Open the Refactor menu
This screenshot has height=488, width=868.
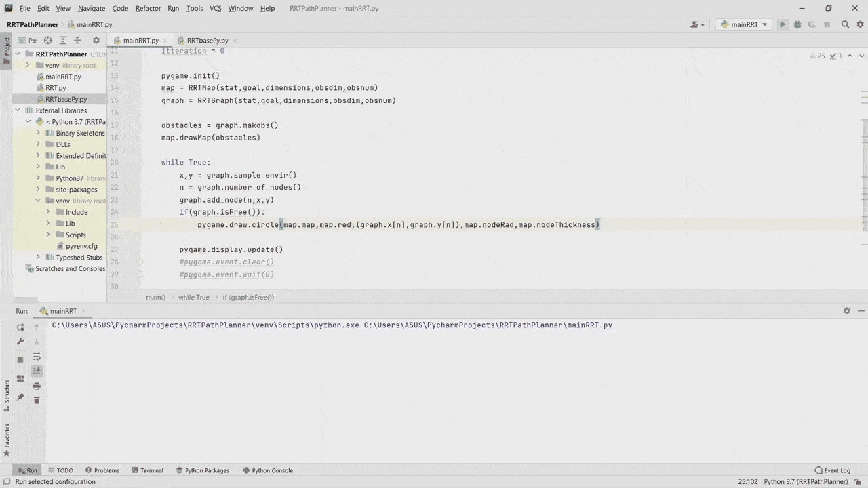point(148,8)
